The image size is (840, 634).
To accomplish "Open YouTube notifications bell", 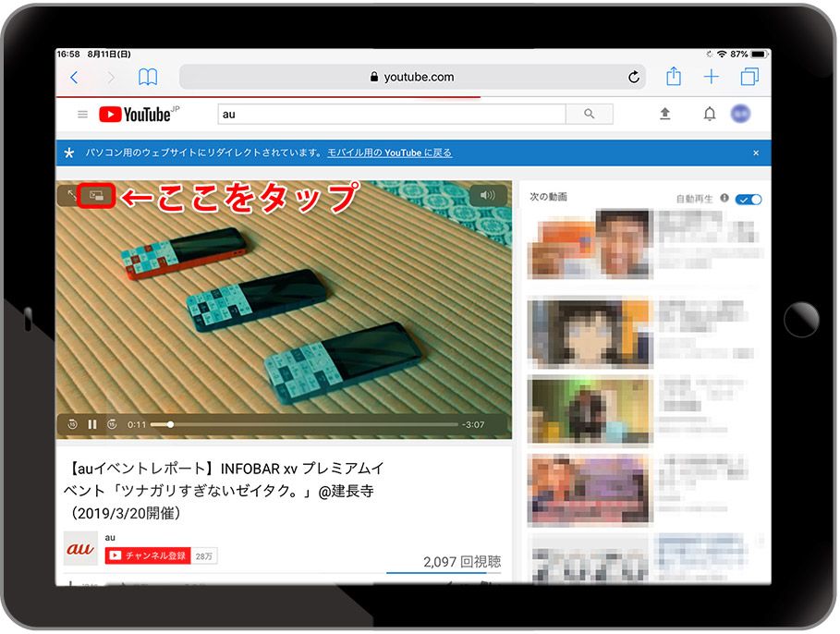I will [x=710, y=114].
